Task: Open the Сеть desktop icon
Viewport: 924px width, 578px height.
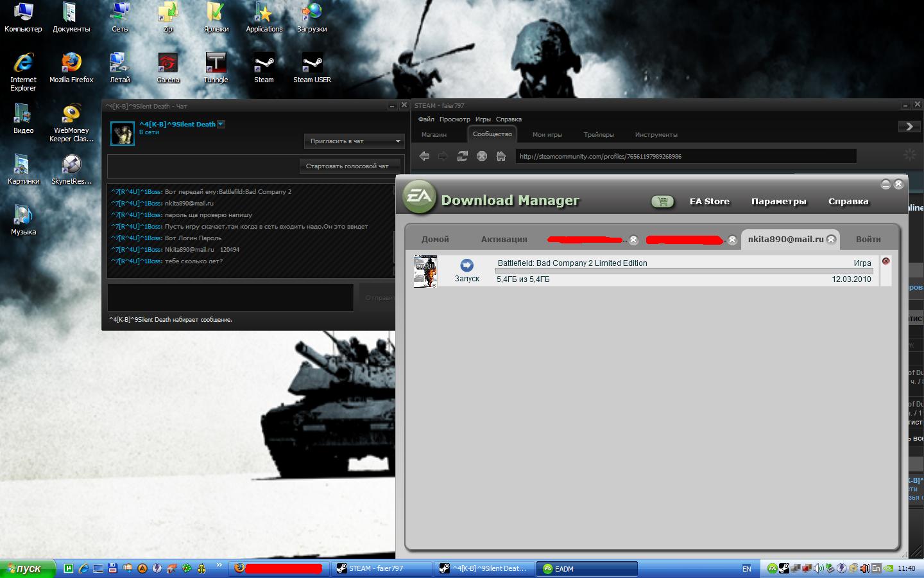Action: (x=120, y=18)
